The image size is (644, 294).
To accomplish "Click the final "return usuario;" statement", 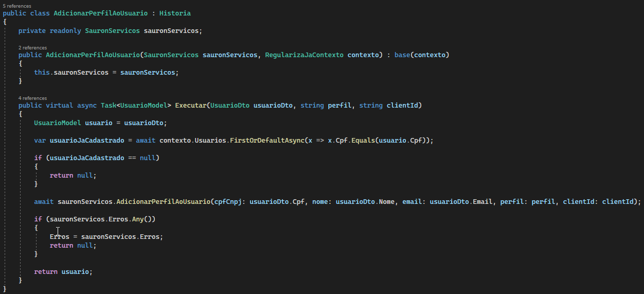I will [63, 271].
